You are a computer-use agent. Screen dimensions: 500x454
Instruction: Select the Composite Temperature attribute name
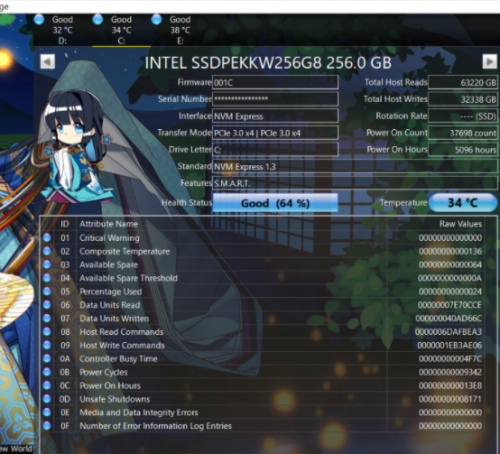125,251
